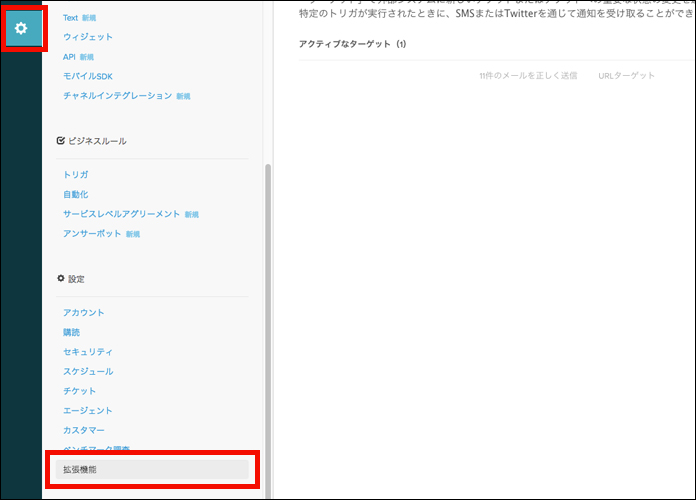Open the 自動化 link

click(75, 194)
